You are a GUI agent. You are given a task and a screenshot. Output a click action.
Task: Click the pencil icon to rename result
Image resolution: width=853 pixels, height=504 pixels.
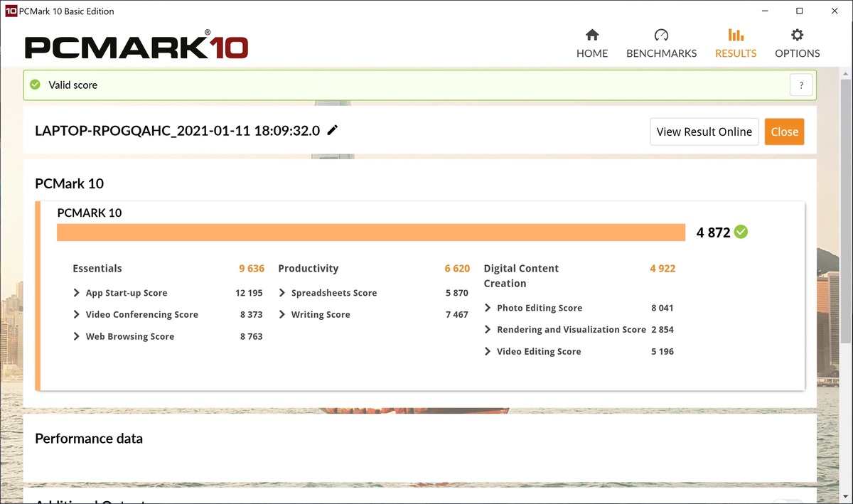pyautogui.click(x=333, y=130)
